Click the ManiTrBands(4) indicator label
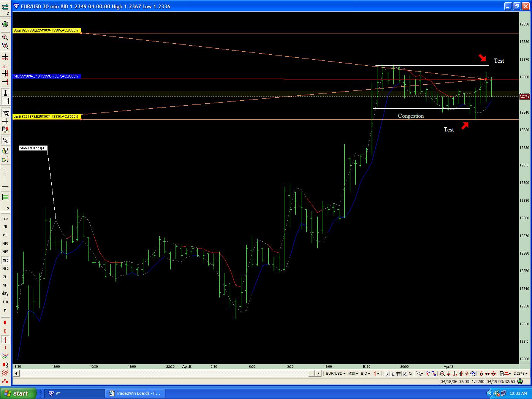 point(33,148)
